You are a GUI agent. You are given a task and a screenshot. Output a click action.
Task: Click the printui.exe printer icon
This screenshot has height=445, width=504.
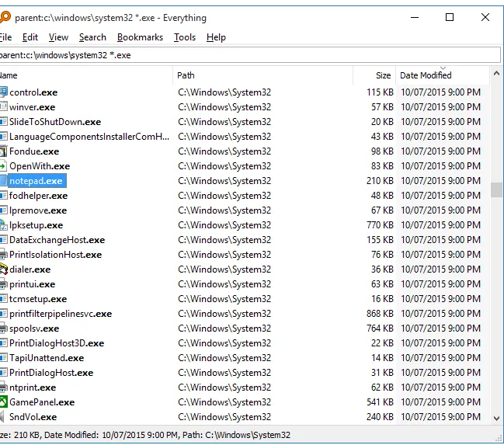(x=3, y=284)
